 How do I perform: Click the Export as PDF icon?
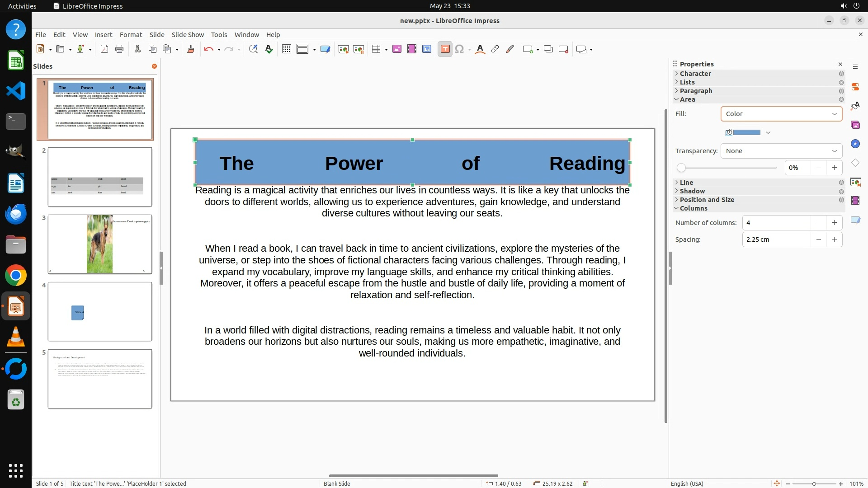(104, 49)
